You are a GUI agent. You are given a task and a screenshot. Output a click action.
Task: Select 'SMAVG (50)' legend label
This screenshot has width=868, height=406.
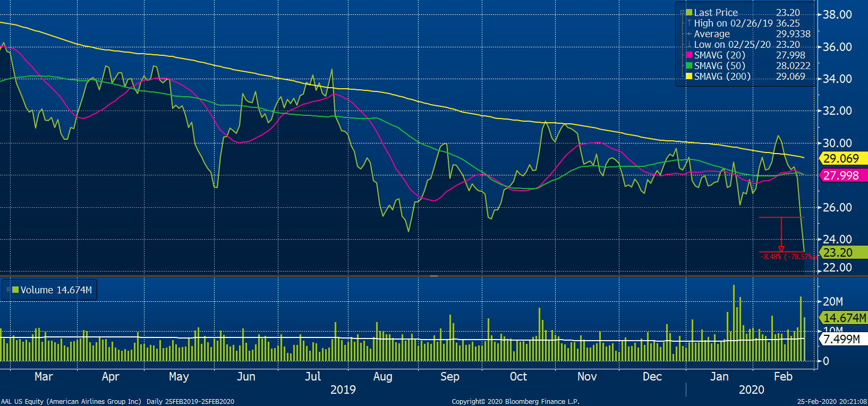(x=719, y=65)
